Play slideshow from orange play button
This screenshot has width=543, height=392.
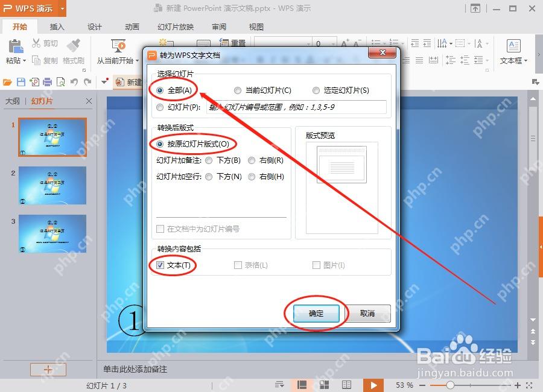pos(373,385)
